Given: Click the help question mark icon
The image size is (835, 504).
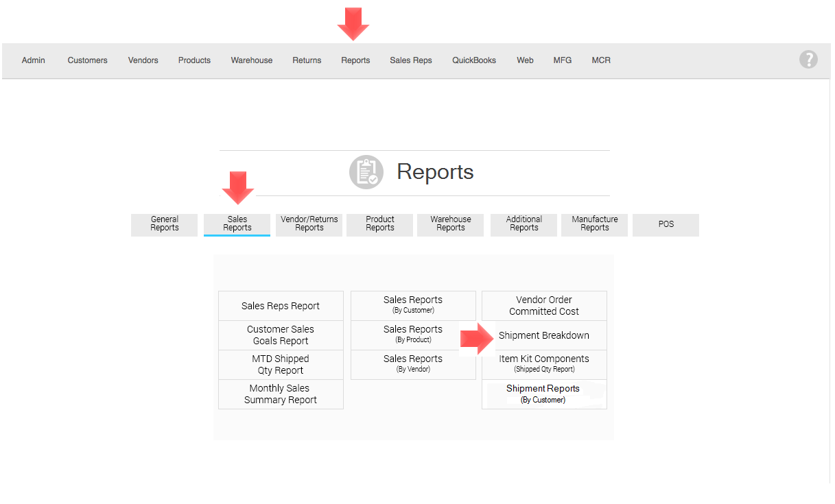Looking at the screenshot, I should click(808, 60).
